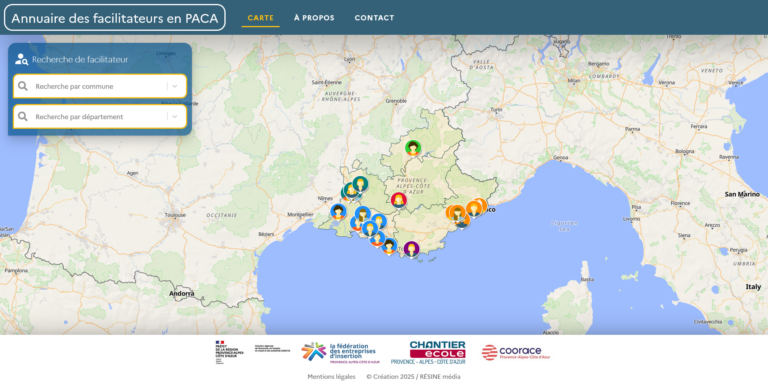Click the OCCITANIE region label
Viewport: 768px width, 382px height.
[221, 215]
